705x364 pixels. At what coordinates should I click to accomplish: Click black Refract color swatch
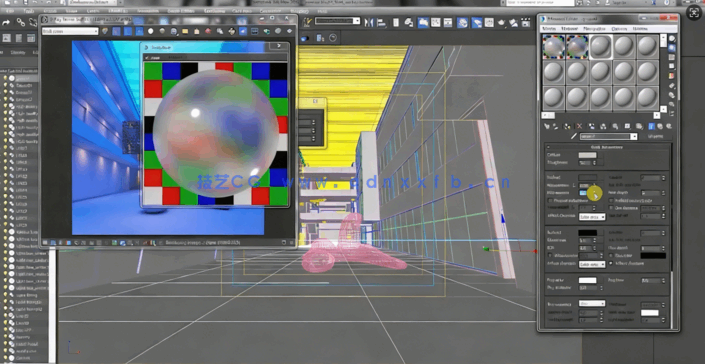pos(588,233)
